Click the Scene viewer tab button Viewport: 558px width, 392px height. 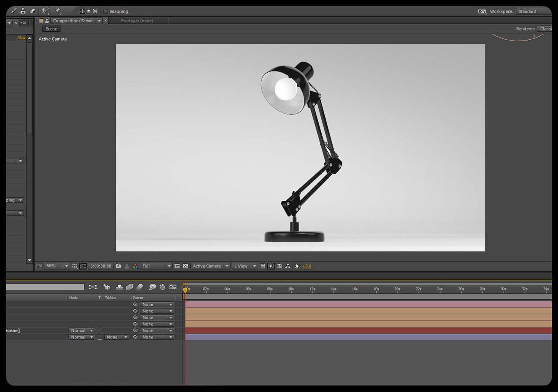[x=51, y=28]
